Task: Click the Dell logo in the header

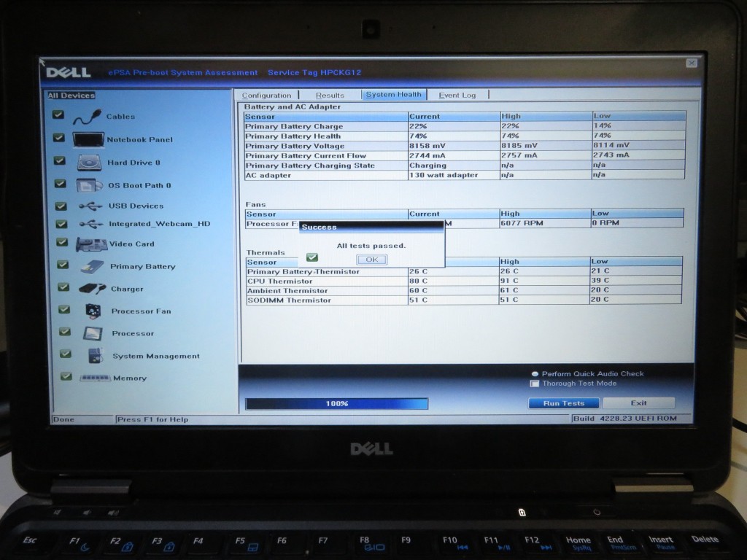Action: 68,72
